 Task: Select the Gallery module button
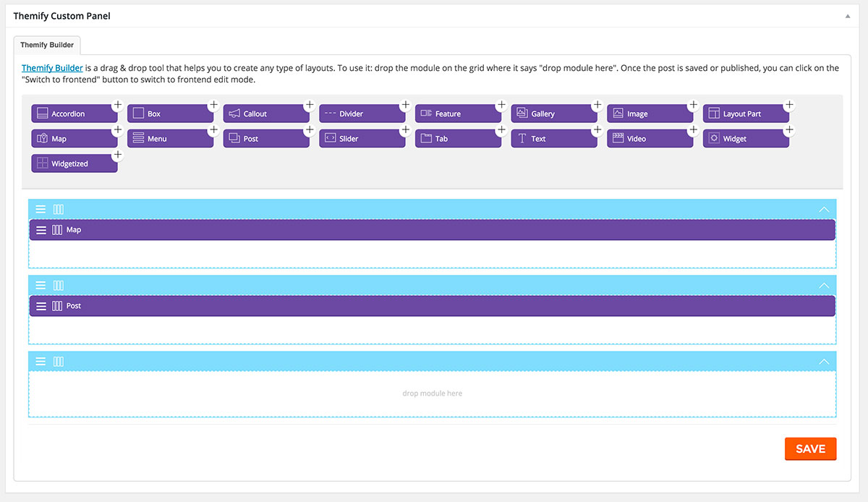[x=554, y=114]
